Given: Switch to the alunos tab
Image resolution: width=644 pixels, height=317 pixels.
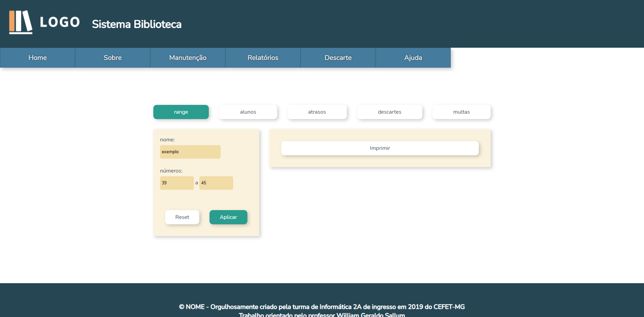Looking at the screenshot, I should [x=248, y=112].
